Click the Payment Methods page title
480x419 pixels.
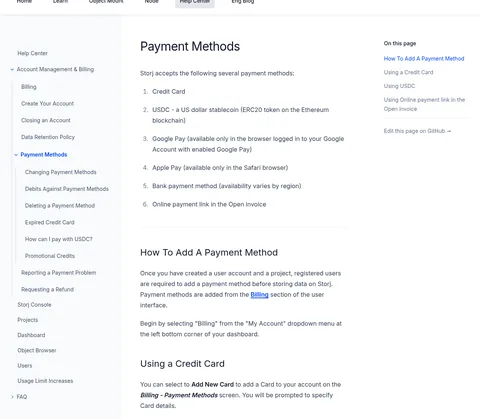190,46
